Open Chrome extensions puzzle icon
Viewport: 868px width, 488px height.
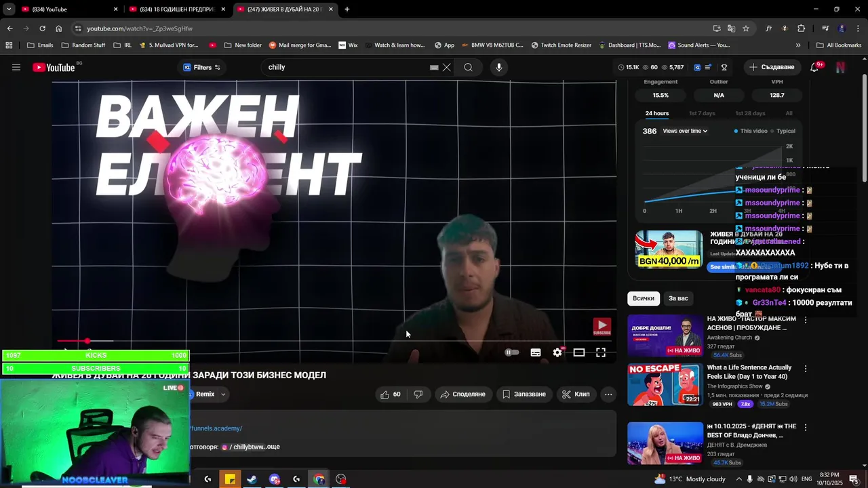[x=802, y=28]
